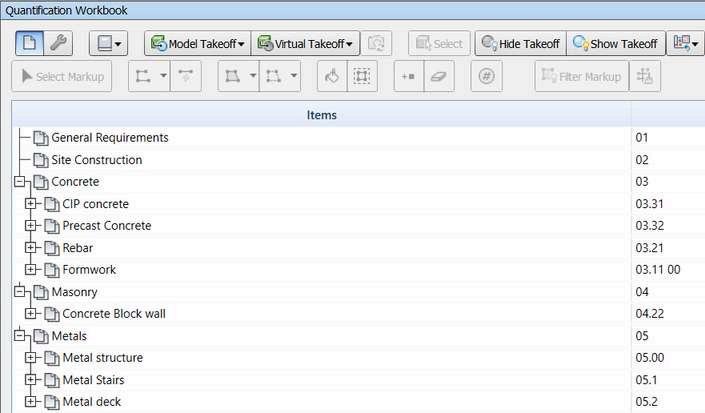Select the Metal Stairs label
This screenshot has height=413, width=705.
93,380
